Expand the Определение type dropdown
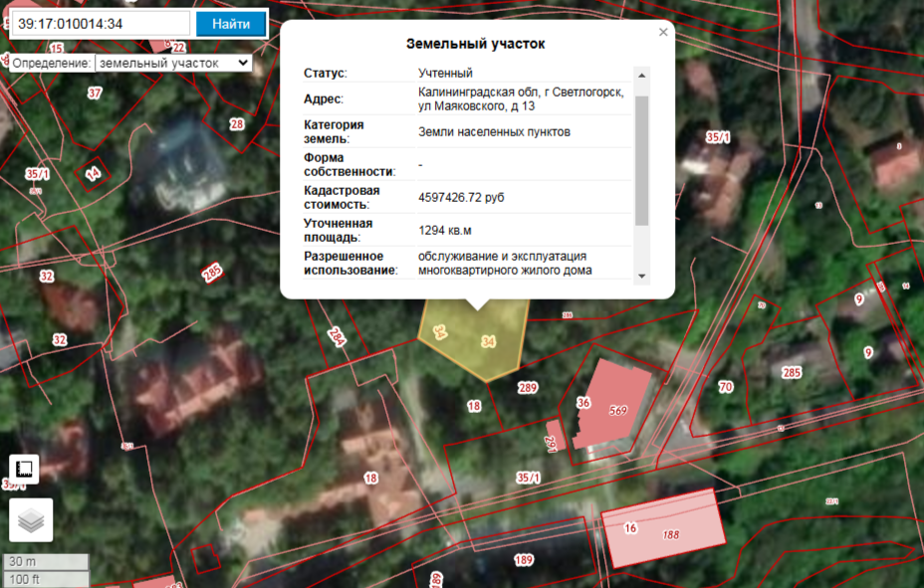 pos(174,63)
